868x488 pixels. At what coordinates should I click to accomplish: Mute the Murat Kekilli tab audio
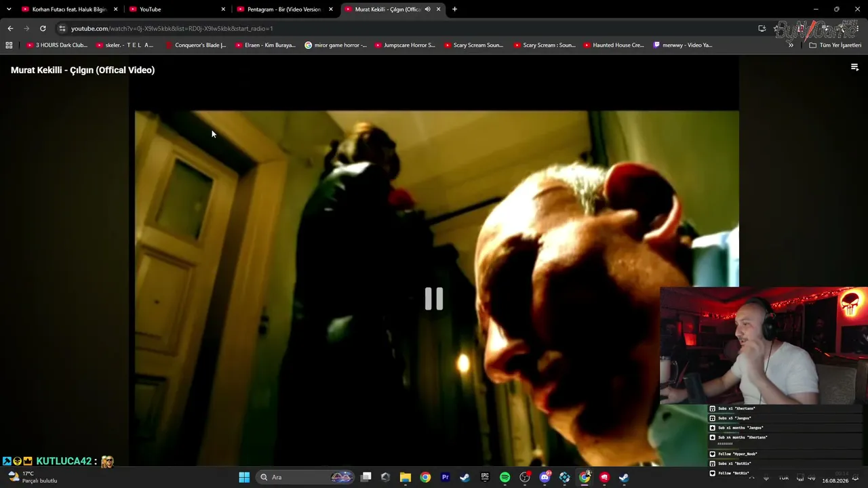point(427,9)
